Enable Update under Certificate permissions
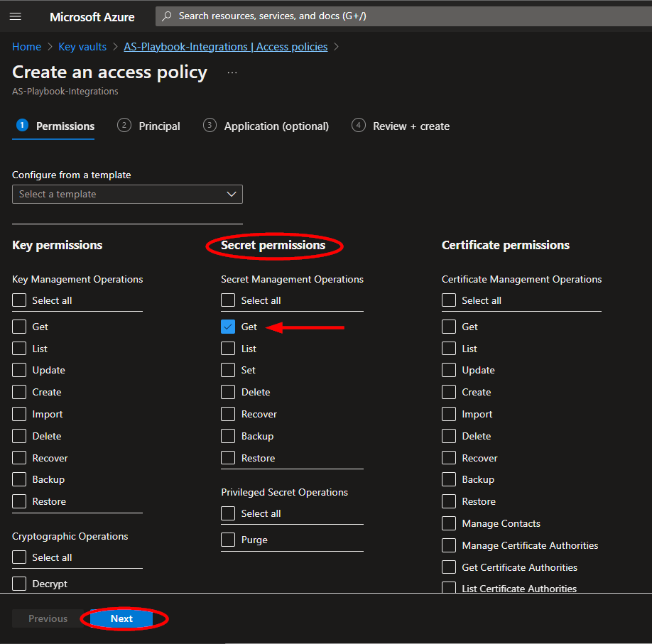This screenshot has height=644, width=652. coord(449,370)
